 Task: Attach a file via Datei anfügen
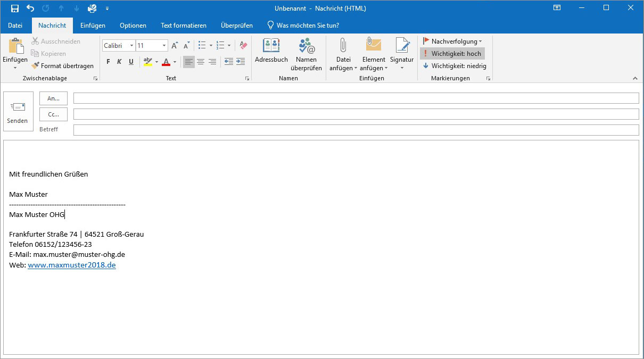(x=343, y=54)
